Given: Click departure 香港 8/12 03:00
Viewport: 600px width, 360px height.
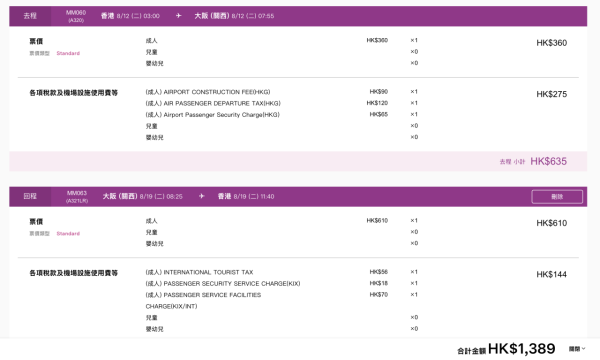Looking at the screenshot, I should click(x=130, y=16).
